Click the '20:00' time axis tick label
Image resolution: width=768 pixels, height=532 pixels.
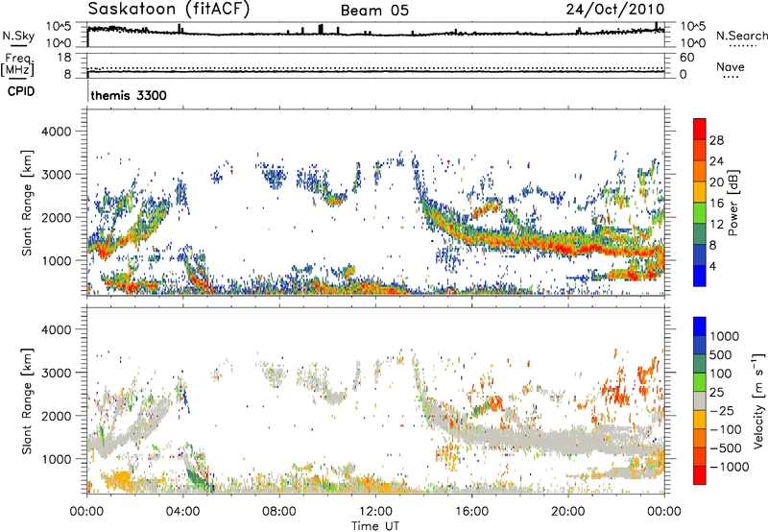pos(567,512)
